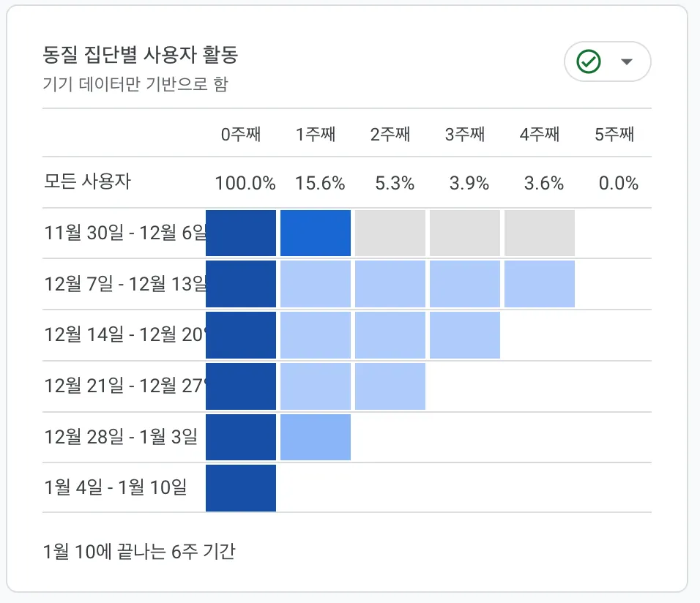Click the 11월 30일 - 12월 6일 cohort label

coord(124,233)
